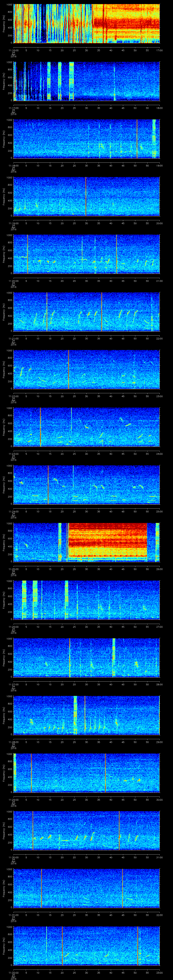173x980 pixels.
Task: Select the '11:24:00' time axis label
Action: click(14, 511)
